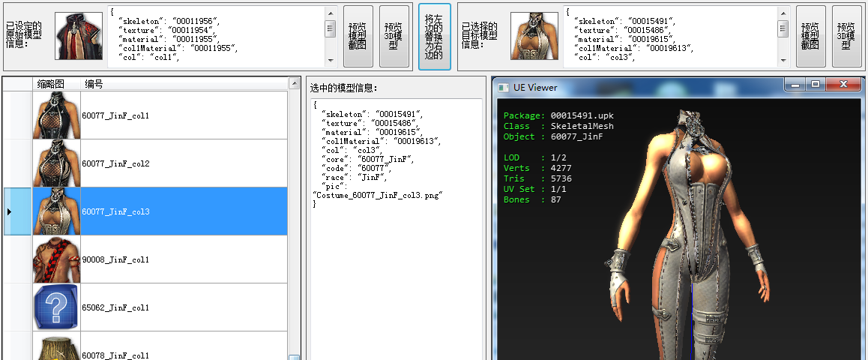Screen dimensions: 868x360
Task: Click inside the selected model info text area
Action: tap(397, 229)
